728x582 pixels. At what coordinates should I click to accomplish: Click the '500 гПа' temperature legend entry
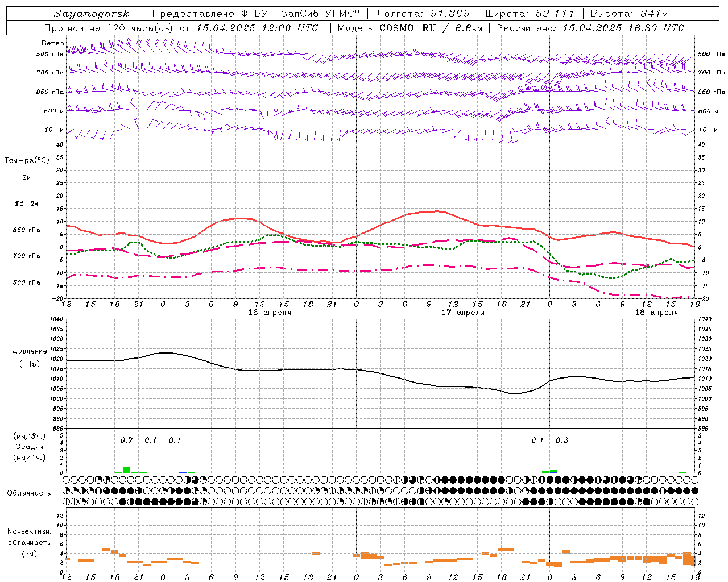(x=27, y=282)
